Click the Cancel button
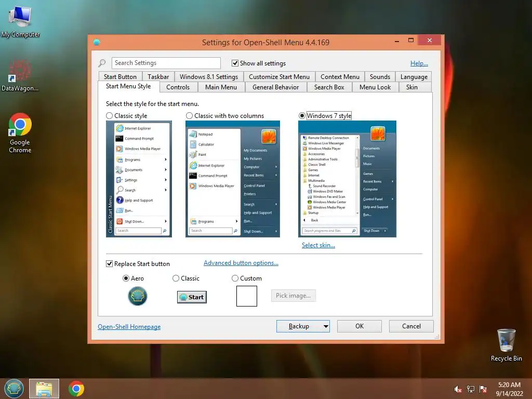 click(411, 326)
